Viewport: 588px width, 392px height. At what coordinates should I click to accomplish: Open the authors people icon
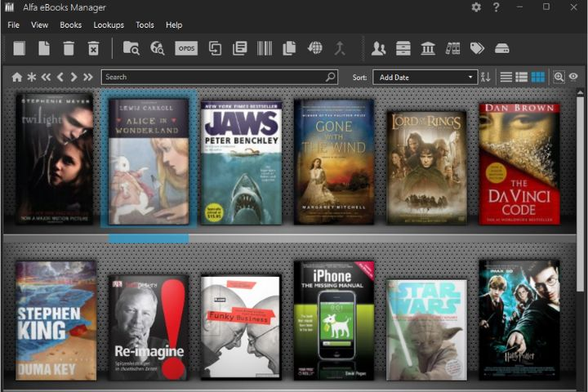tap(378, 48)
